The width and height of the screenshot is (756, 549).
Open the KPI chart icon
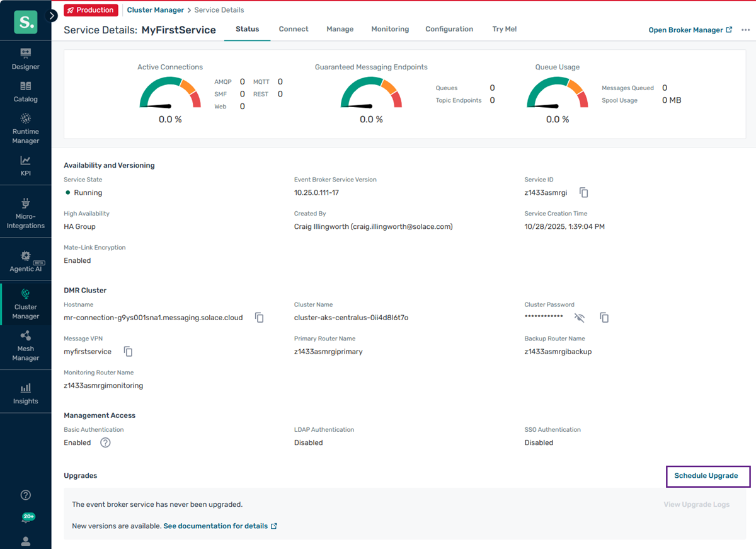click(25, 165)
